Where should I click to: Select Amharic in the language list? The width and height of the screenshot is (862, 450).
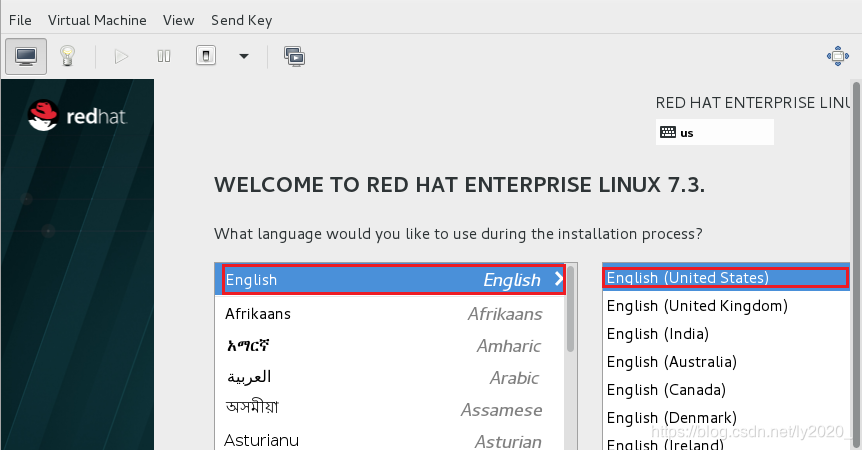[390, 346]
